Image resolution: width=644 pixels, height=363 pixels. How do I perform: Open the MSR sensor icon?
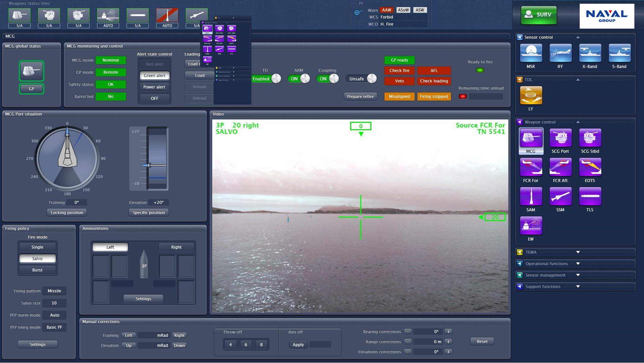point(531,53)
